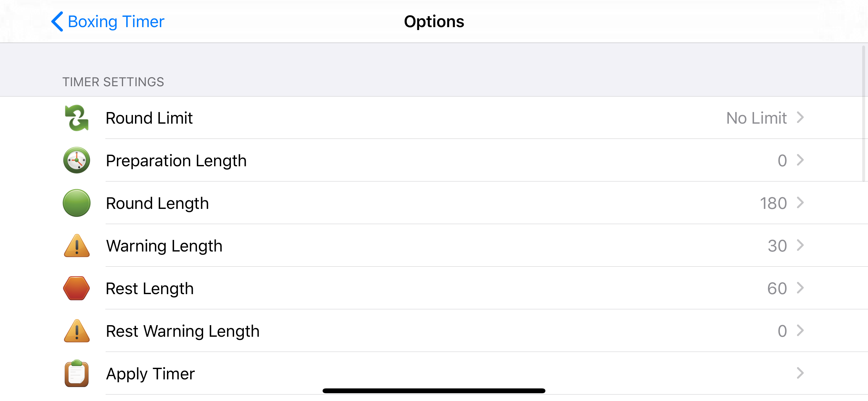Click the clock icon for Preparation Length

click(77, 160)
